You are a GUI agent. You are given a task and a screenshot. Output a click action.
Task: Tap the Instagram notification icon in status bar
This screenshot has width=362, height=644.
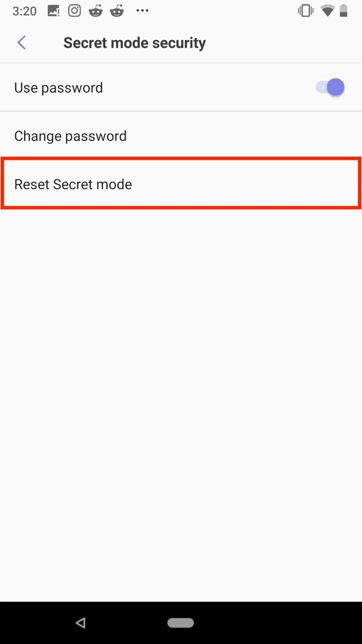[74, 11]
